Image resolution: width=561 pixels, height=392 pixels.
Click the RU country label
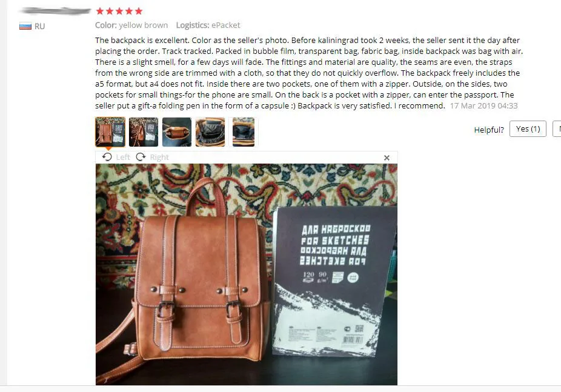40,27
